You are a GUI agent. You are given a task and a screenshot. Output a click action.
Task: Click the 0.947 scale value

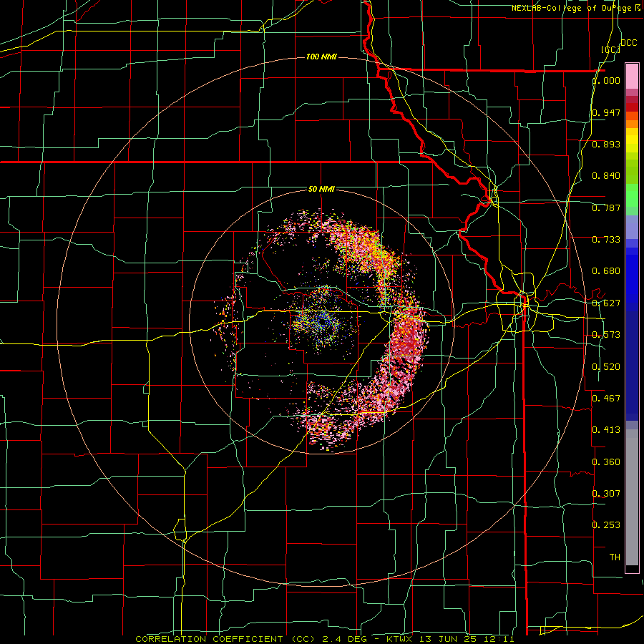coord(607,112)
